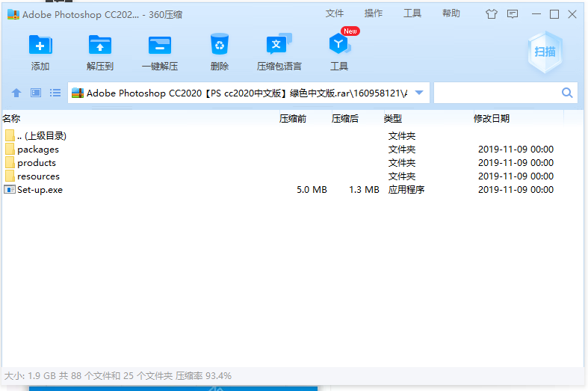Sort by 压缩后 column header
This screenshot has height=391, width=588.
point(345,119)
